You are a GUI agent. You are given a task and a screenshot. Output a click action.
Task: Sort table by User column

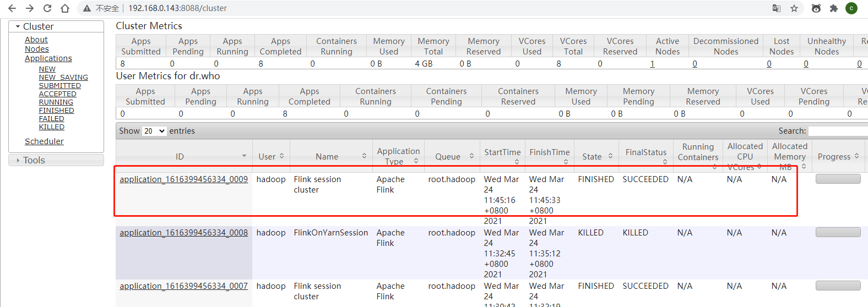(271, 156)
